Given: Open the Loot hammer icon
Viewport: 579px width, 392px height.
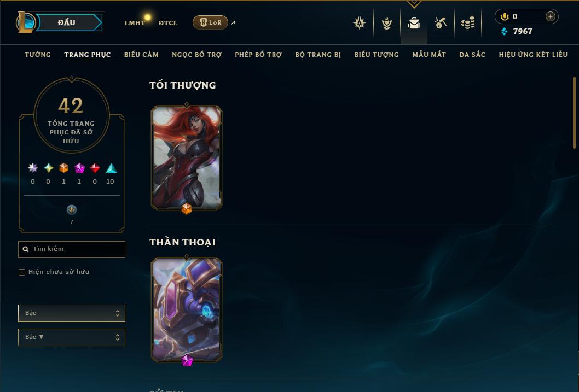Looking at the screenshot, I should coord(440,23).
